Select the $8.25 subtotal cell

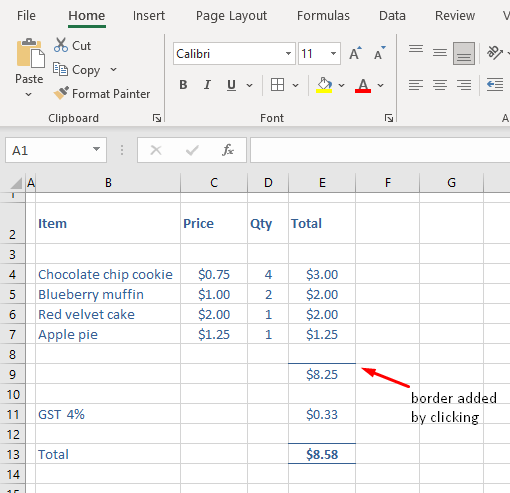click(322, 374)
